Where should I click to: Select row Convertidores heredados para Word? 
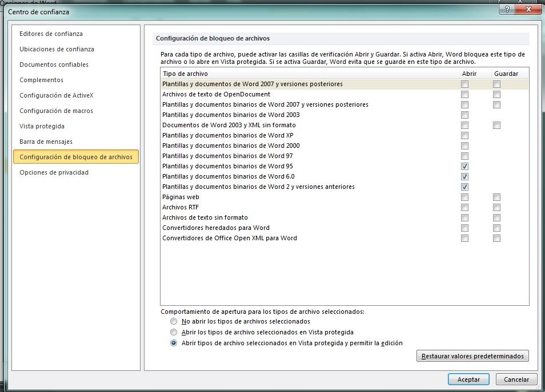pyautogui.click(x=344, y=228)
